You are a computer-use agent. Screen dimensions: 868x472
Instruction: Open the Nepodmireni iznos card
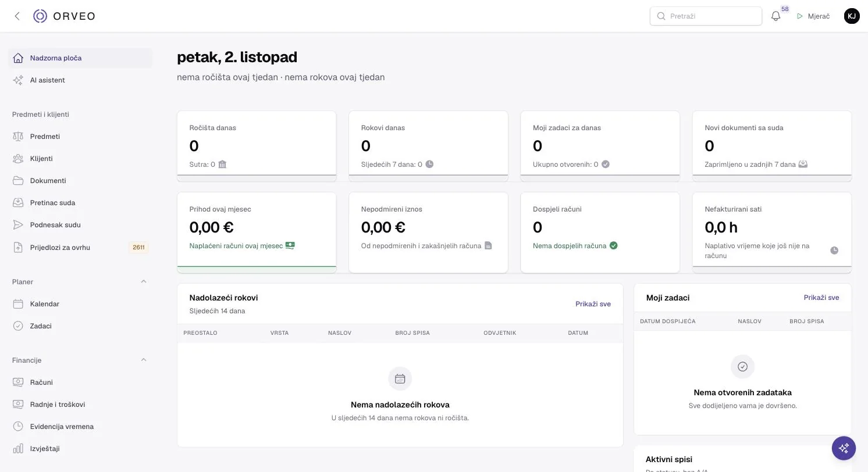(x=428, y=233)
